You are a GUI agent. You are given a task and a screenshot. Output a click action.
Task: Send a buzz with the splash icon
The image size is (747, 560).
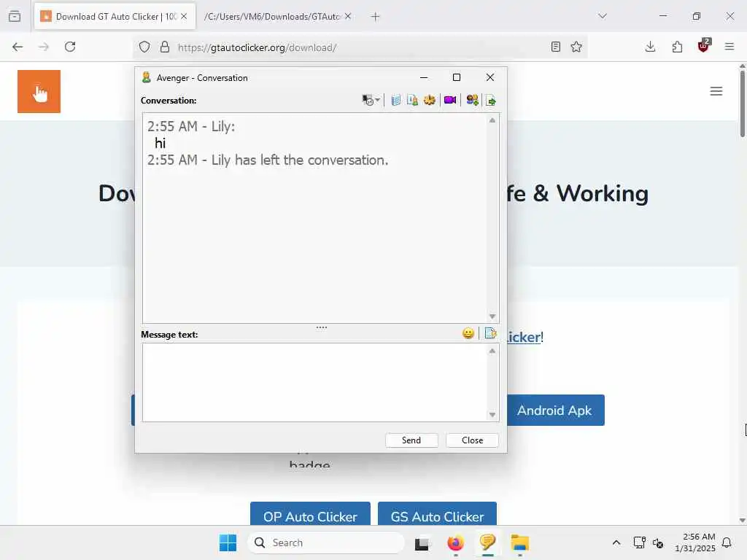tap(429, 100)
